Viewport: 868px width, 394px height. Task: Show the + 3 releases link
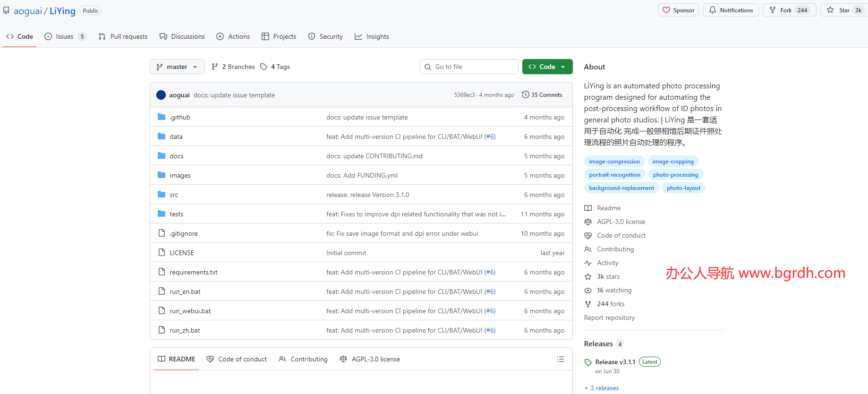(602, 388)
